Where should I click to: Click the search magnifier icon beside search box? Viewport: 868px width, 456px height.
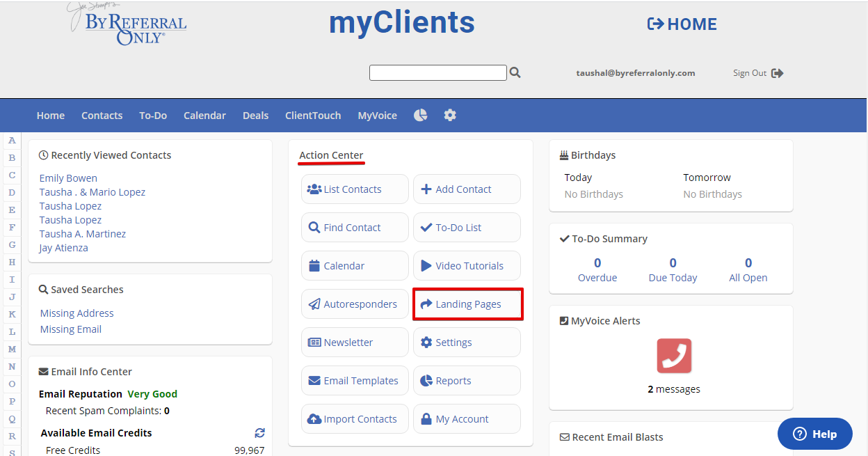(515, 72)
